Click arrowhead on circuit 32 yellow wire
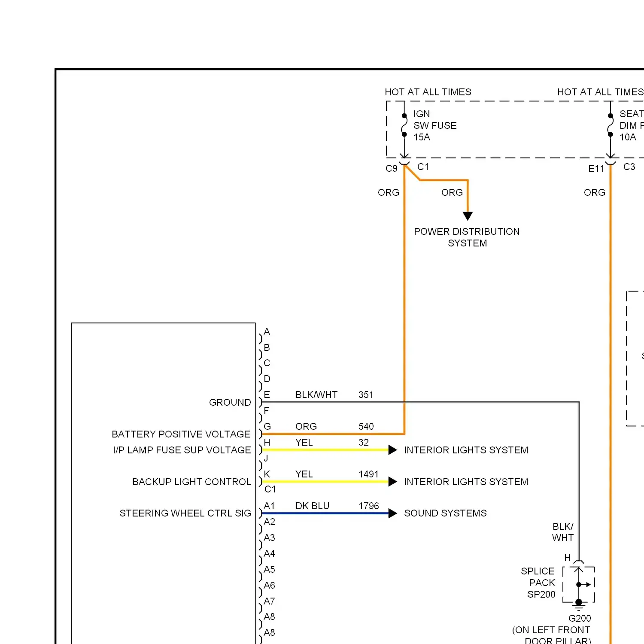 pyautogui.click(x=392, y=450)
